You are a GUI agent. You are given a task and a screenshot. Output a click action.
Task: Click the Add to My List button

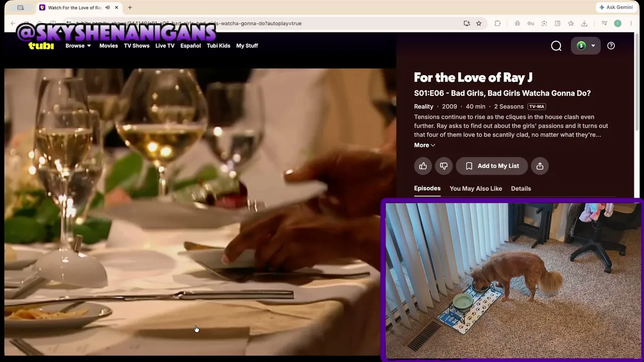tap(492, 166)
